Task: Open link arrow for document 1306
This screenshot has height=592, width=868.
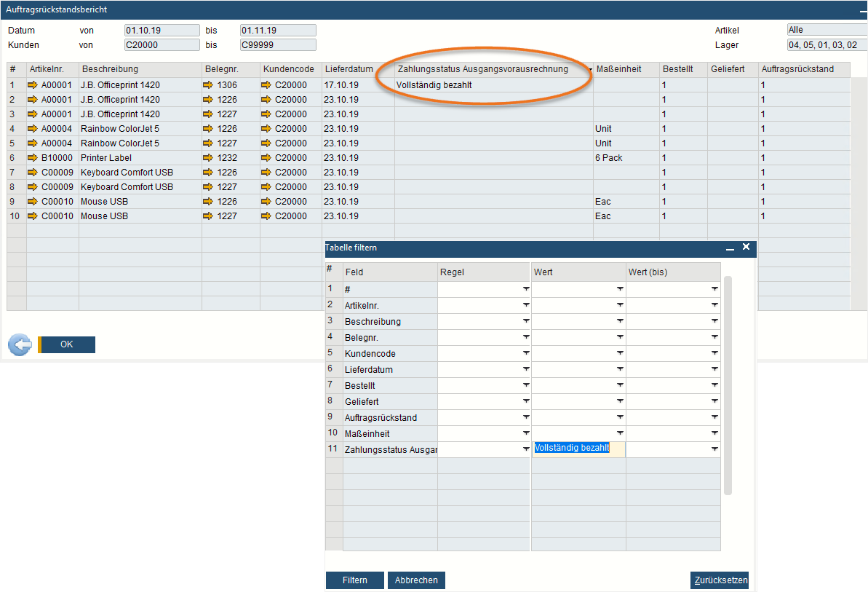Action: [208, 84]
